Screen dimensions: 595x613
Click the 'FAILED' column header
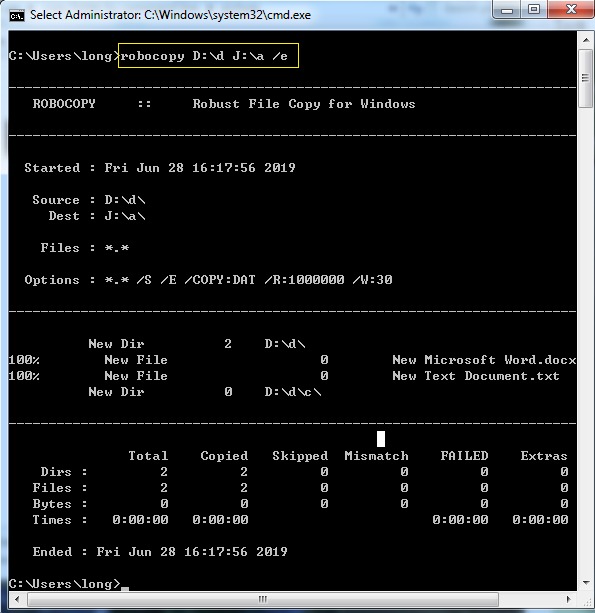pyautogui.click(x=464, y=456)
